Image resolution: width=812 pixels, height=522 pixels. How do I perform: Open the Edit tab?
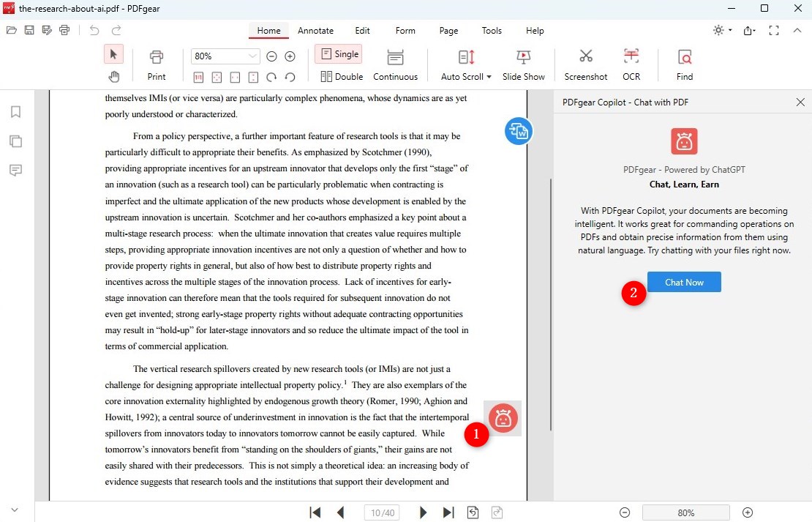click(x=363, y=31)
